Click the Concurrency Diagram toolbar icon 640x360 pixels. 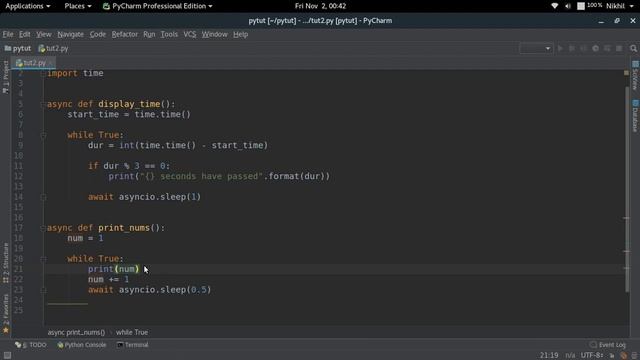[607, 48]
